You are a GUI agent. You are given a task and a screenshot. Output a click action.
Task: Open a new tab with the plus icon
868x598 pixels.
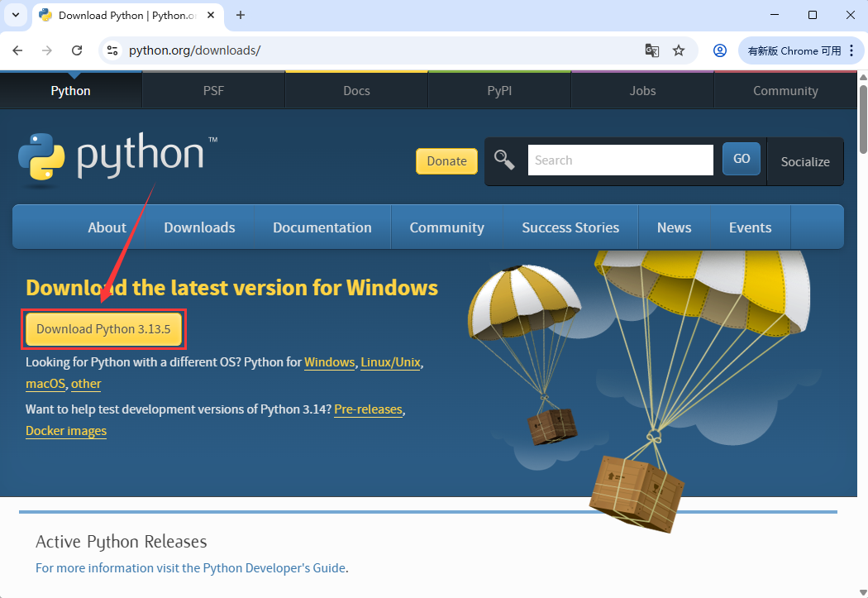coord(240,15)
